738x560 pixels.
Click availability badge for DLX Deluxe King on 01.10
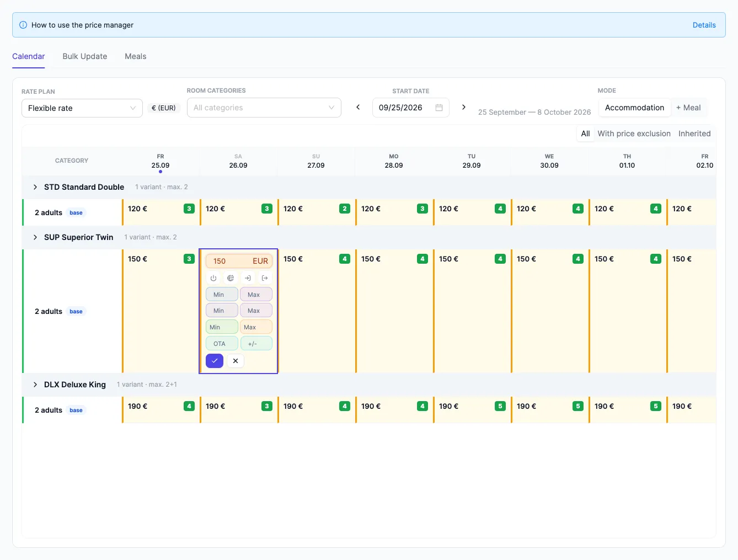(x=656, y=406)
